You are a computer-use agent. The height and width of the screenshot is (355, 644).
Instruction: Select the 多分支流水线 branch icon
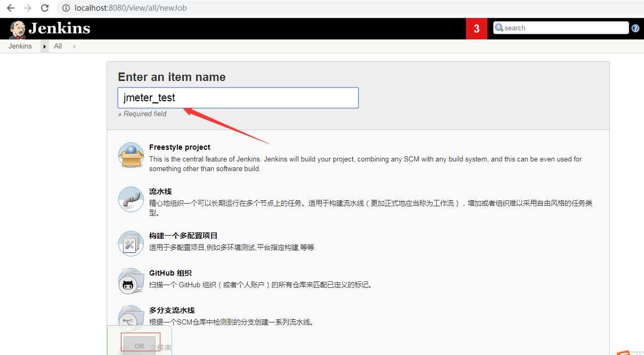click(x=131, y=318)
